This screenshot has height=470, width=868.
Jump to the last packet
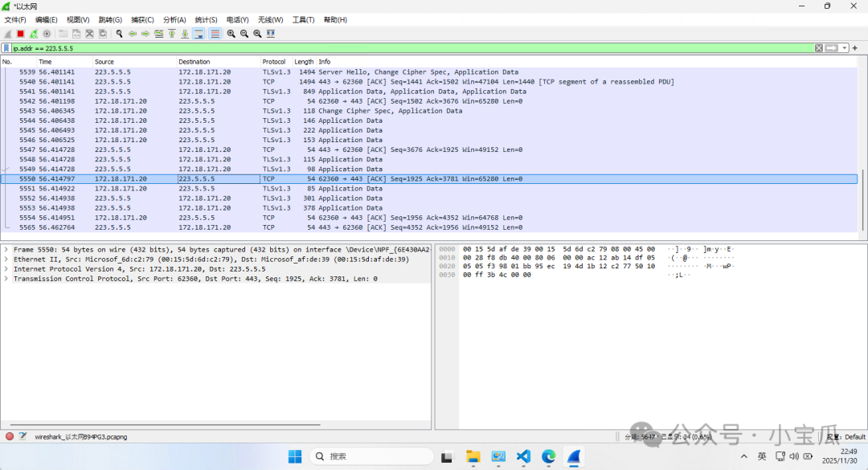(x=185, y=34)
